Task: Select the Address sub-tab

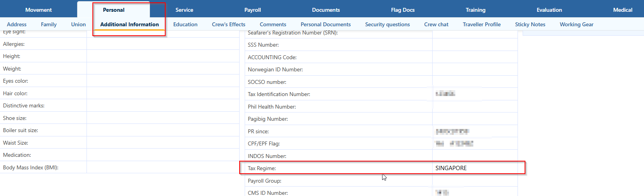Action: [17, 24]
